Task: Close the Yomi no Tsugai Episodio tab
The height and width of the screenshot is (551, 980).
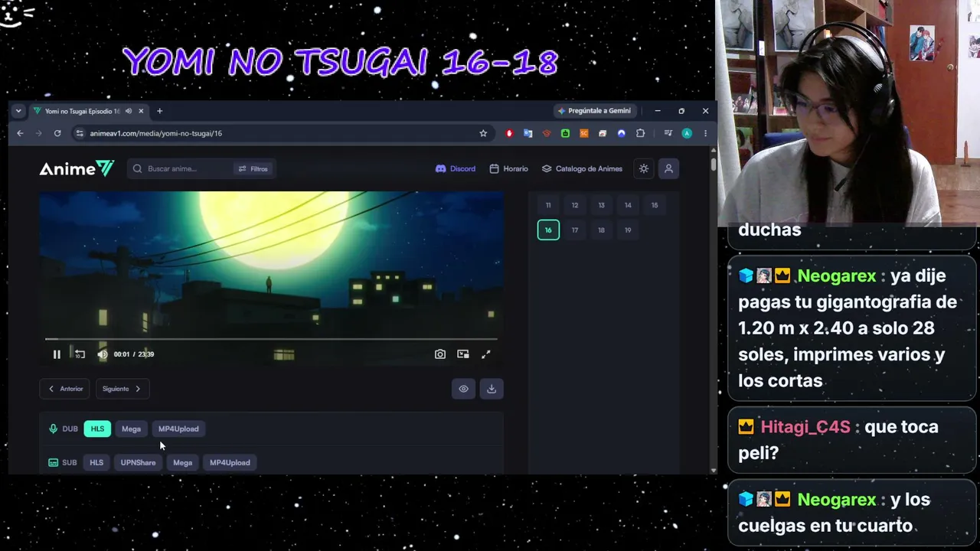Action: [141, 111]
